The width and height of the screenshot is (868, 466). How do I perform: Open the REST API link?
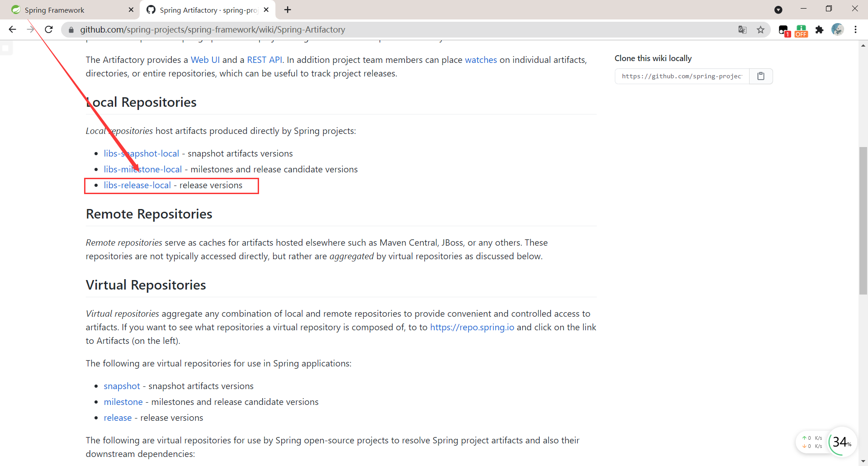coord(264,60)
